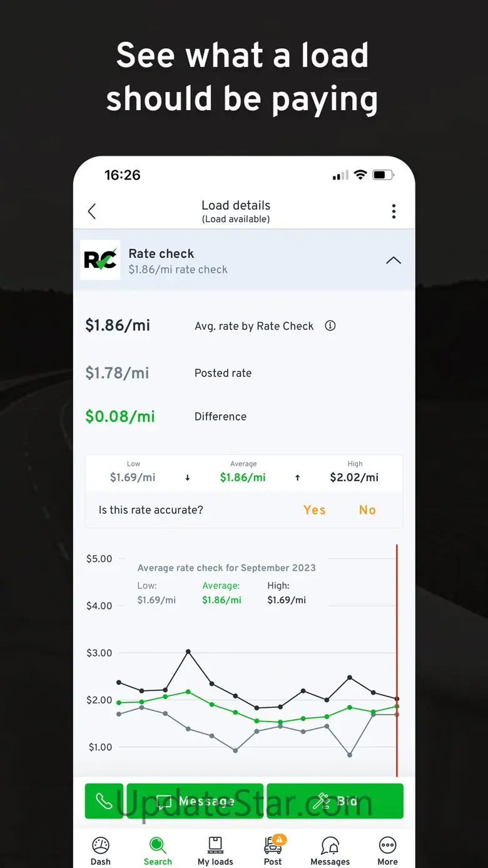488x868 pixels.
Task: Tap the up arrow beside High rate
Action: click(x=298, y=478)
